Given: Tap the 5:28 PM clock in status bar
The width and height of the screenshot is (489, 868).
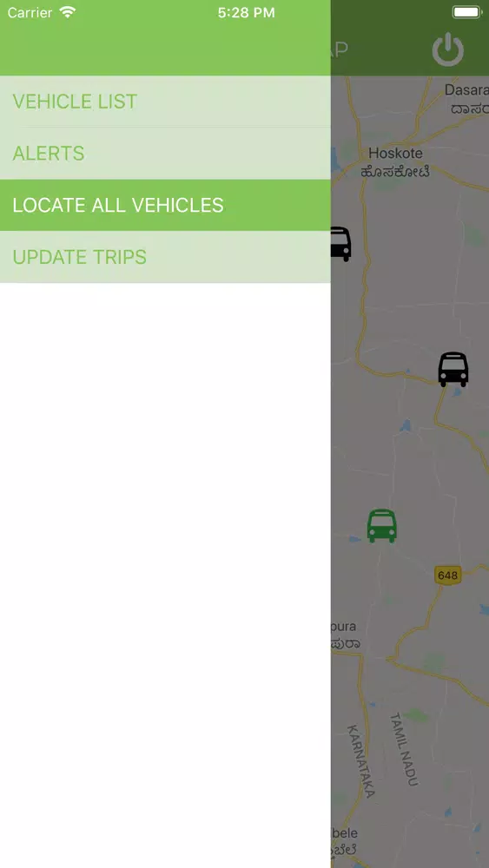Looking at the screenshot, I should click(246, 13).
